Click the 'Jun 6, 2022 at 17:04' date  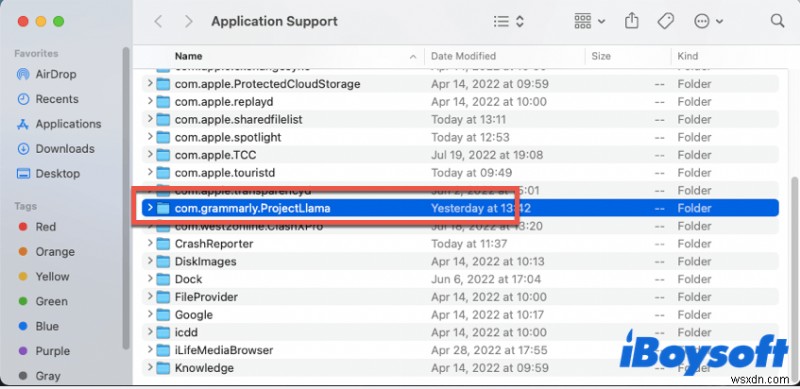click(486, 279)
